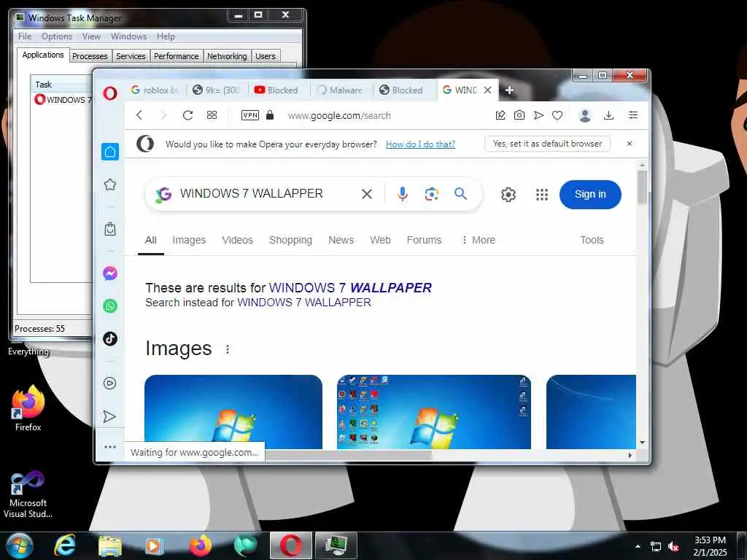
Task: Open Opera sidebar home icon
Action: [x=110, y=152]
